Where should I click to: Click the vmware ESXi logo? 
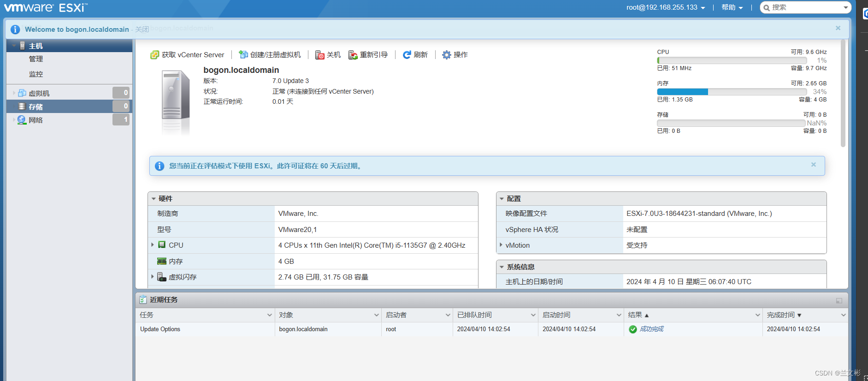pos(46,8)
